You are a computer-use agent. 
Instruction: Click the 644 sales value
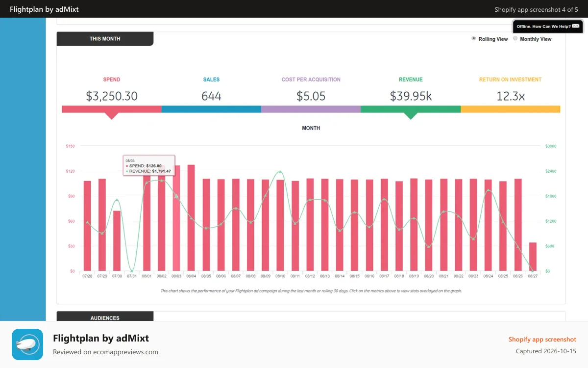[x=211, y=96]
